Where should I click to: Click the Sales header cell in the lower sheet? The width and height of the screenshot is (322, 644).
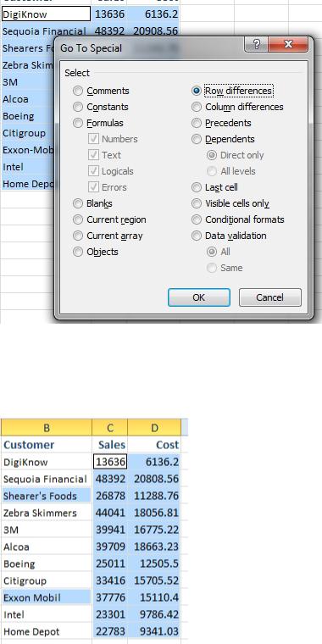point(109,445)
